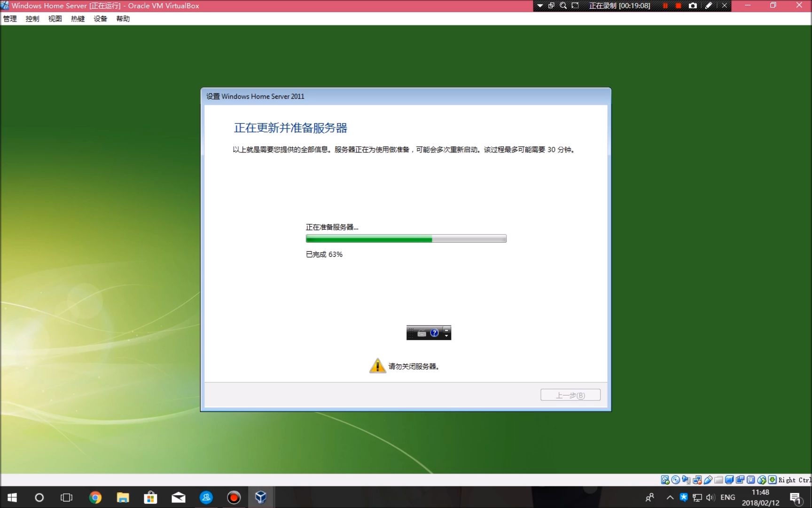812x508 pixels.
Task: Open the 管理 menu in VirtualBox
Action: (10, 19)
